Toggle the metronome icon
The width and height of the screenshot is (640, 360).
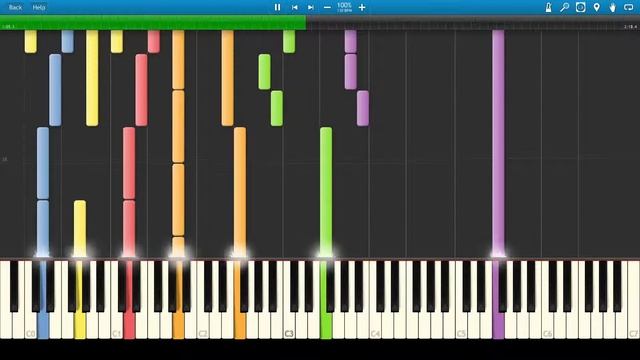click(x=549, y=7)
